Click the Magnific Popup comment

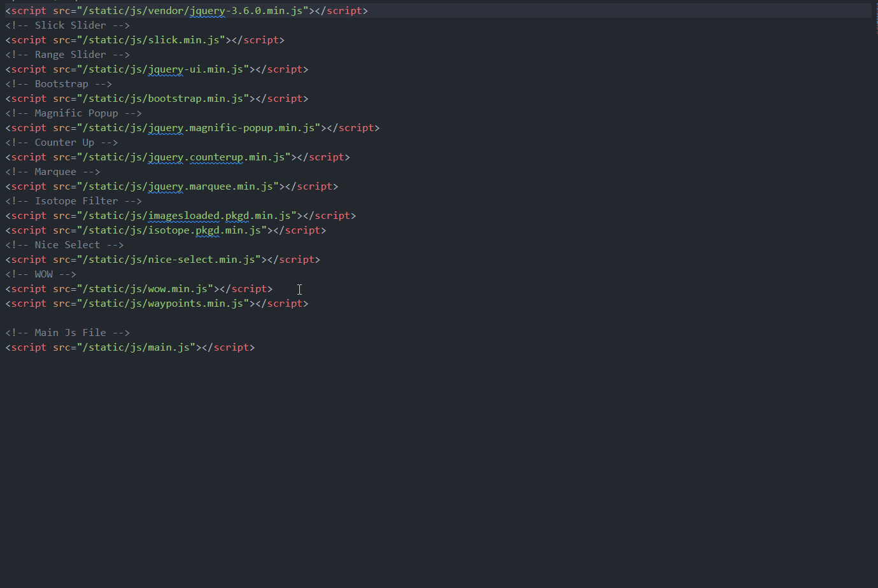tap(73, 113)
